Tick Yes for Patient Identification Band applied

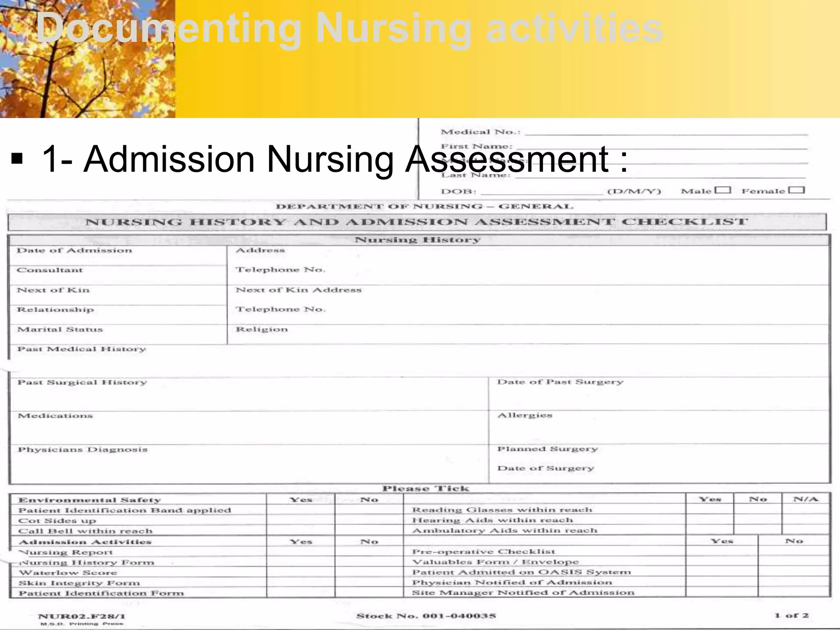point(301,510)
